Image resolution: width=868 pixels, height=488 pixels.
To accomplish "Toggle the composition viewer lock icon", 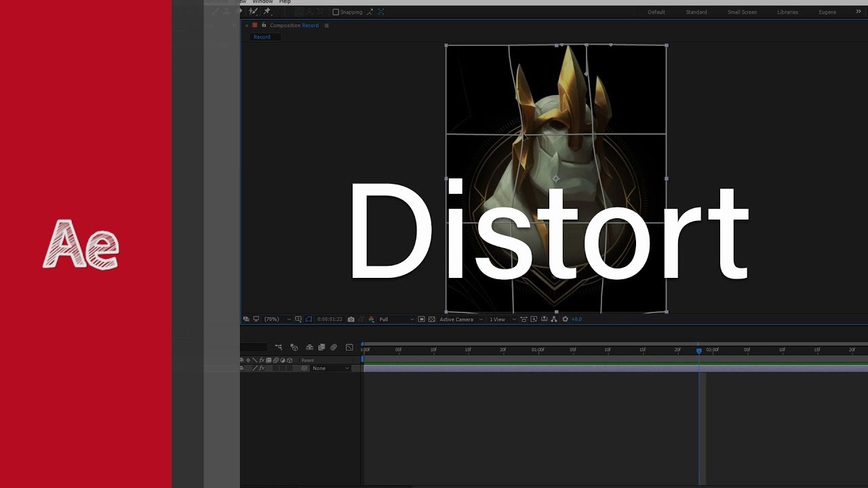I will click(x=264, y=25).
